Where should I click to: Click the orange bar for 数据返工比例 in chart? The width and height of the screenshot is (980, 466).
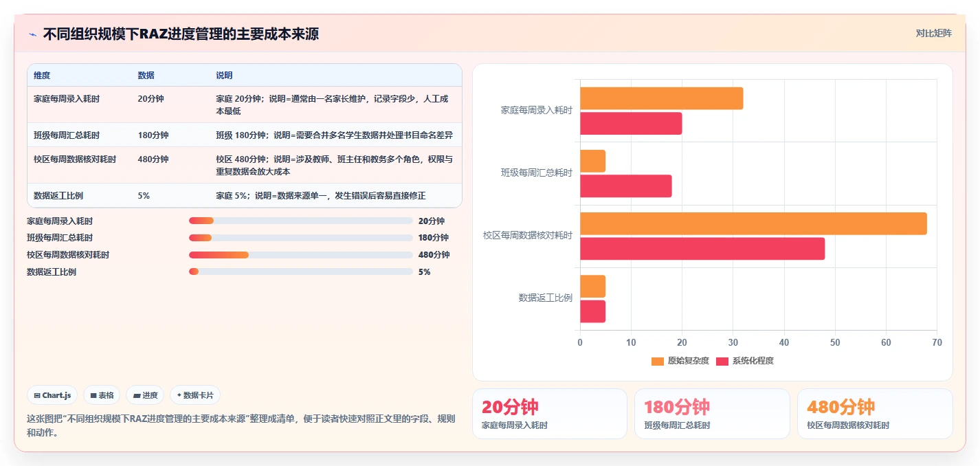(x=592, y=287)
